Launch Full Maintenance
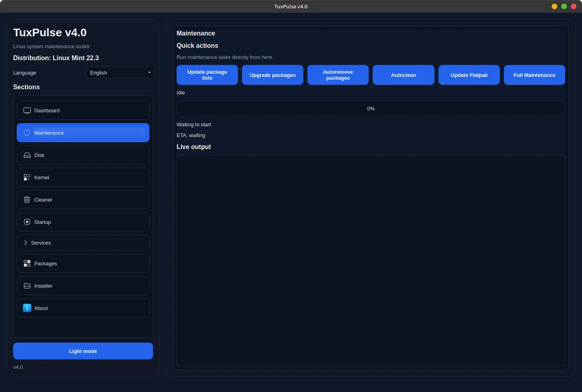This screenshot has height=392, width=582. point(534,75)
